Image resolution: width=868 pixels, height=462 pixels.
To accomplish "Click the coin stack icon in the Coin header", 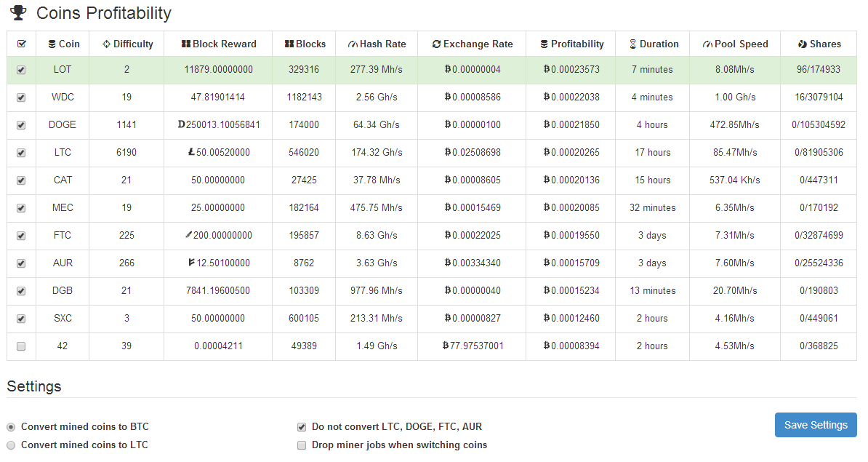I will [x=52, y=44].
